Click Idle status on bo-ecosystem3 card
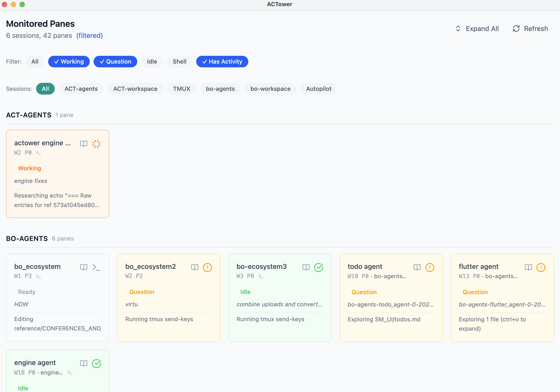This screenshot has height=392, width=560. pos(245,292)
